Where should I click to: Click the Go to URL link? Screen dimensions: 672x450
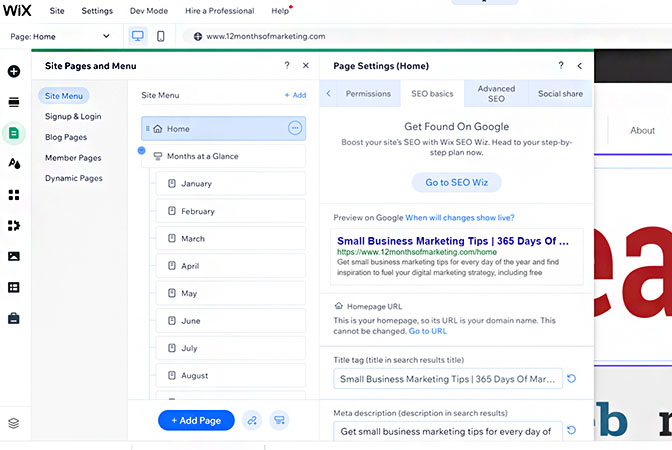click(x=428, y=331)
